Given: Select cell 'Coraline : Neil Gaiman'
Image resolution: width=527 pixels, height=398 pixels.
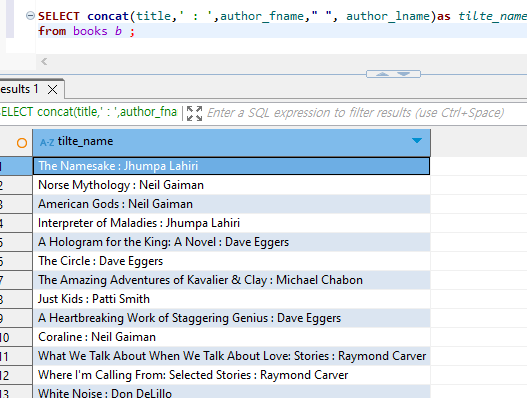Looking at the screenshot, I should [231, 337].
